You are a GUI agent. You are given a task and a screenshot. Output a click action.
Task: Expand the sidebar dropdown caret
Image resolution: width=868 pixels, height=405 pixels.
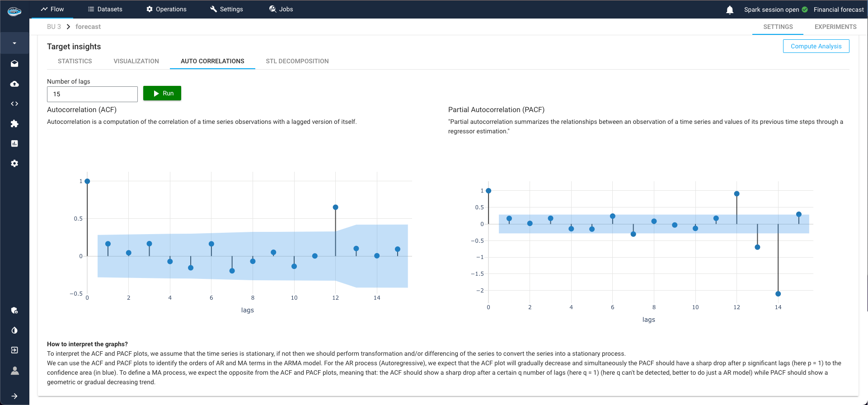tap(14, 43)
